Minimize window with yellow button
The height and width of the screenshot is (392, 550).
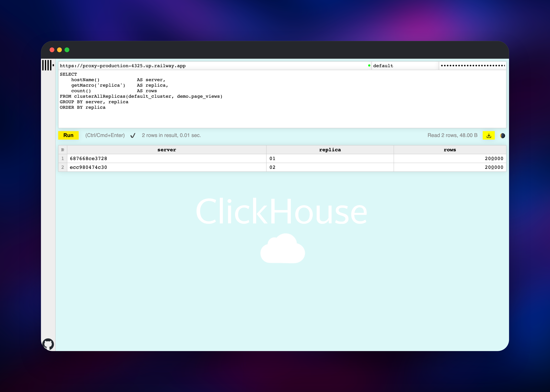coord(59,50)
